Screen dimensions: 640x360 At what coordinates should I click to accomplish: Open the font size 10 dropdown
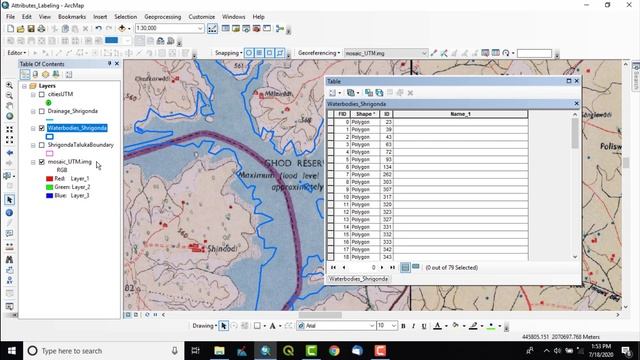point(394,326)
